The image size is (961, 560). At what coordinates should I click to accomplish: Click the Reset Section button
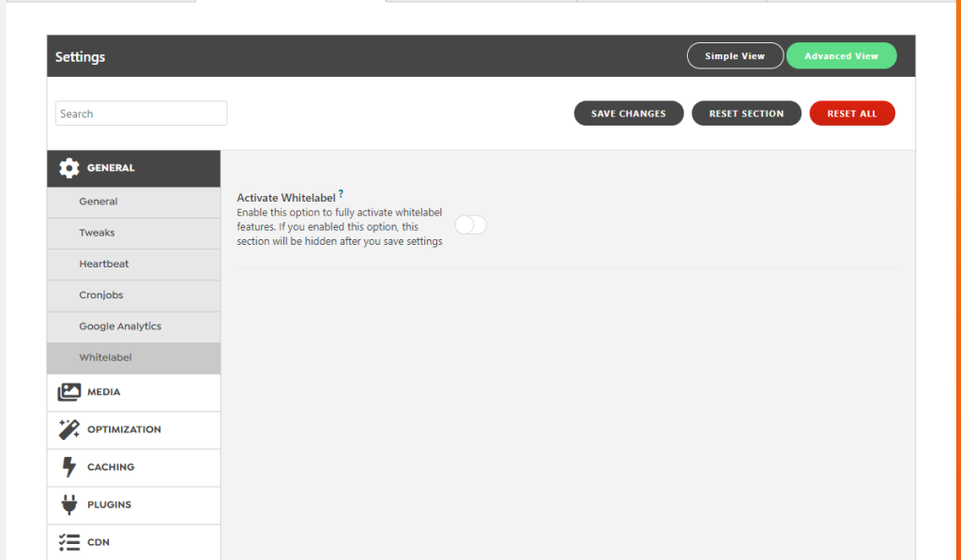coord(746,114)
